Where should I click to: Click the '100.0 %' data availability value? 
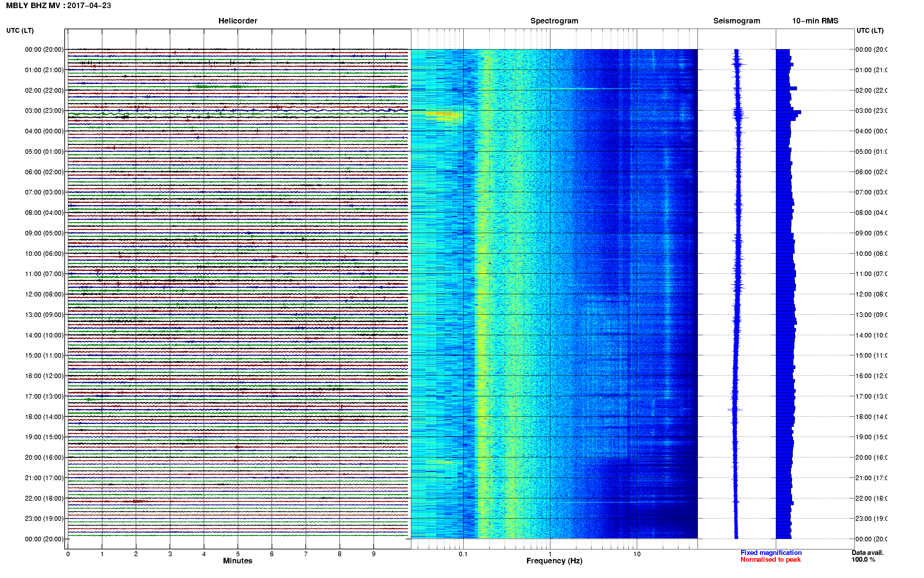[x=863, y=559]
